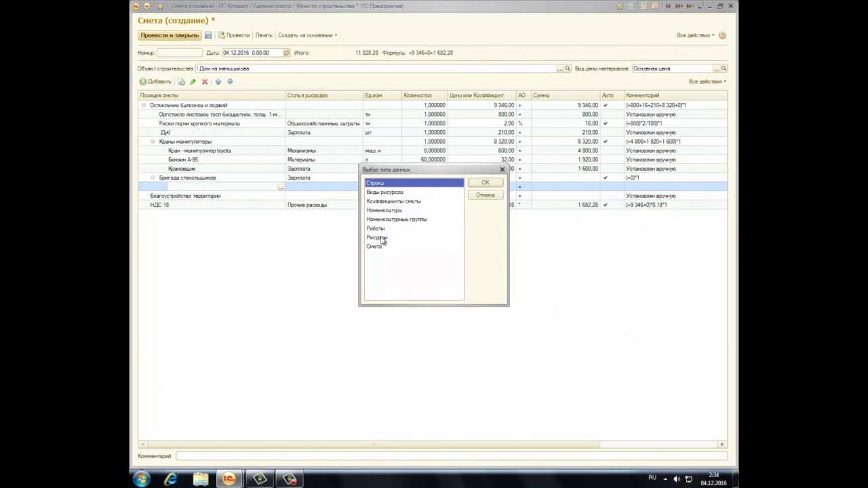Image resolution: width=868 pixels, height=488 pixels.
Task: Collapse the Краны манипуляторы group
Action: coord(153,142)
